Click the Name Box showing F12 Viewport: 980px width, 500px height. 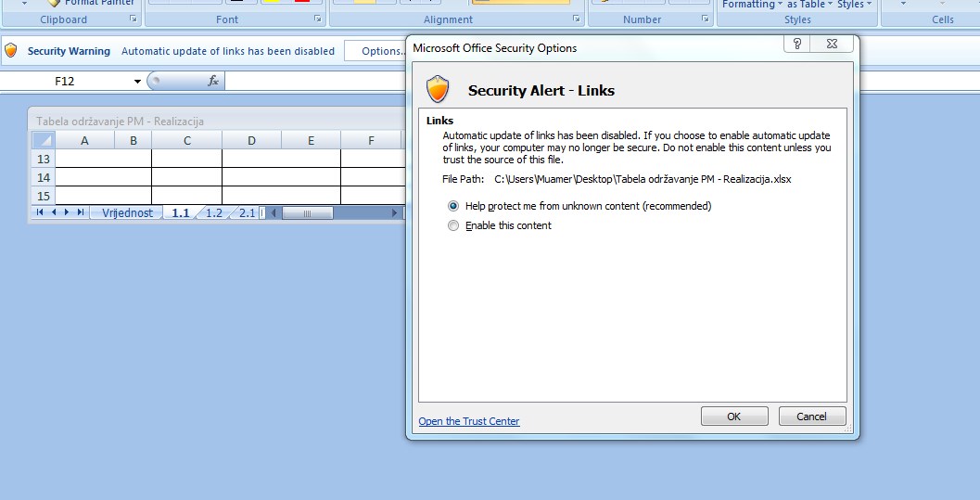64,82
